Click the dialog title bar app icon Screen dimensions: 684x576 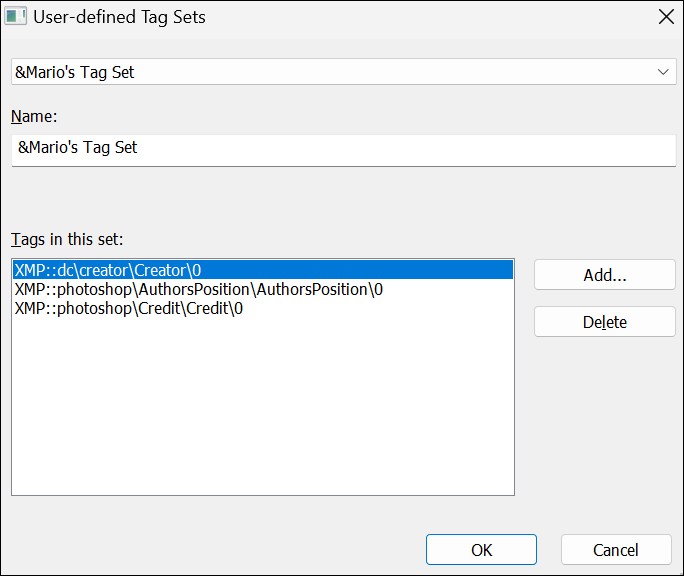coord(15,17)
